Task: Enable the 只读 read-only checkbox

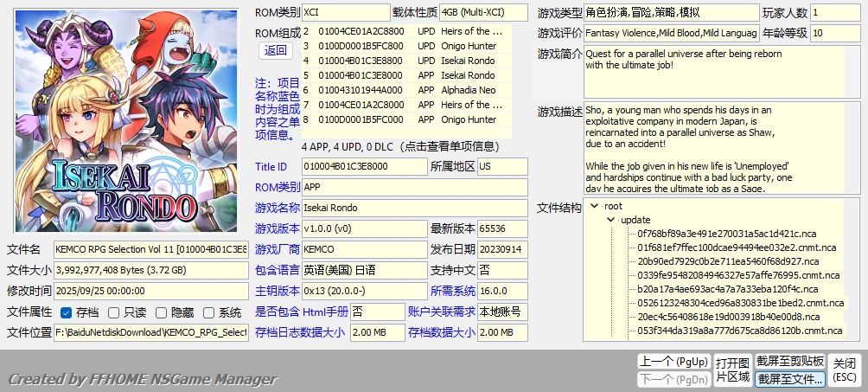Action: click(x=115, y=312)
